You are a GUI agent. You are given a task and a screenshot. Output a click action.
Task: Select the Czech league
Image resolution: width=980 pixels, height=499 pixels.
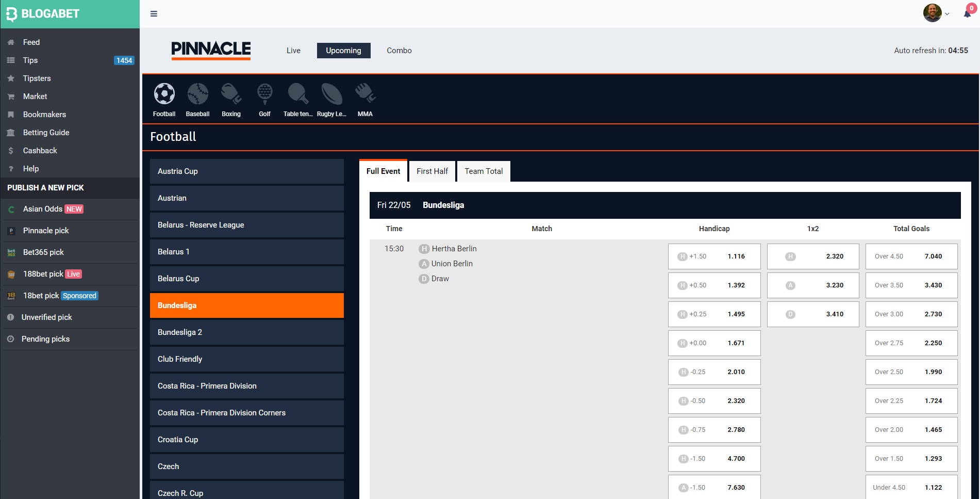247,466
